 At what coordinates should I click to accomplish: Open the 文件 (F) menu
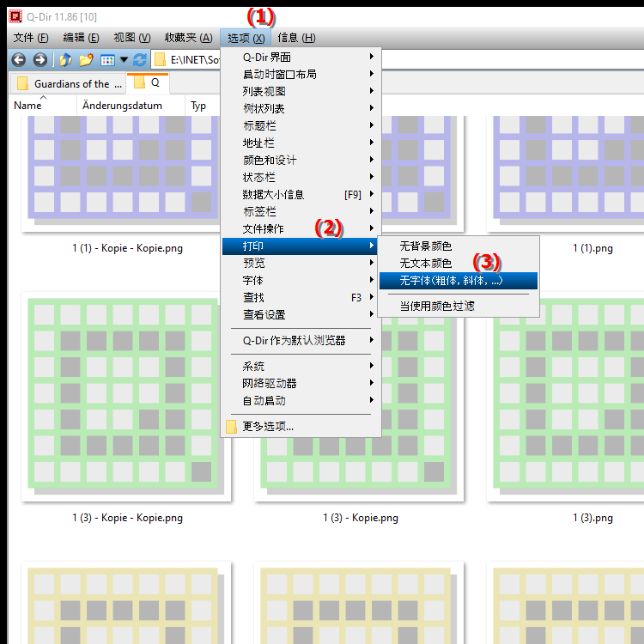(x=31, y=38)
